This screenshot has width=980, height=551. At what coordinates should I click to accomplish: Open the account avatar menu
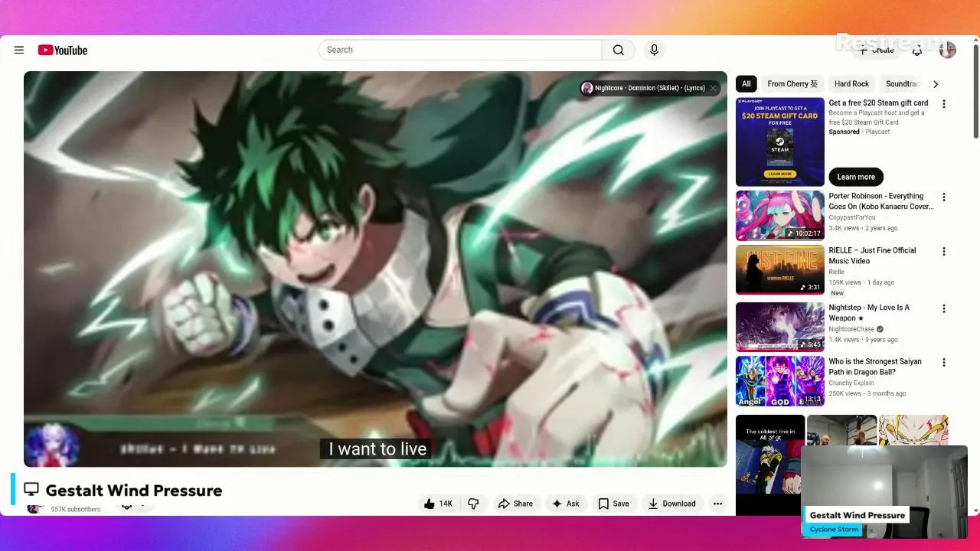948,50
